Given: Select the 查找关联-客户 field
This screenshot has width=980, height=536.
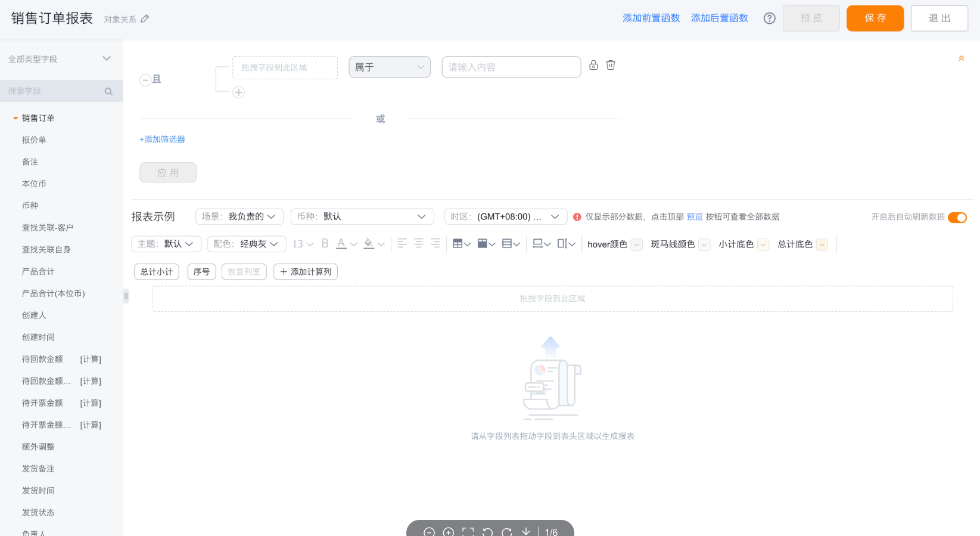Looking at the screenshot, I should [x=48, y=228].
